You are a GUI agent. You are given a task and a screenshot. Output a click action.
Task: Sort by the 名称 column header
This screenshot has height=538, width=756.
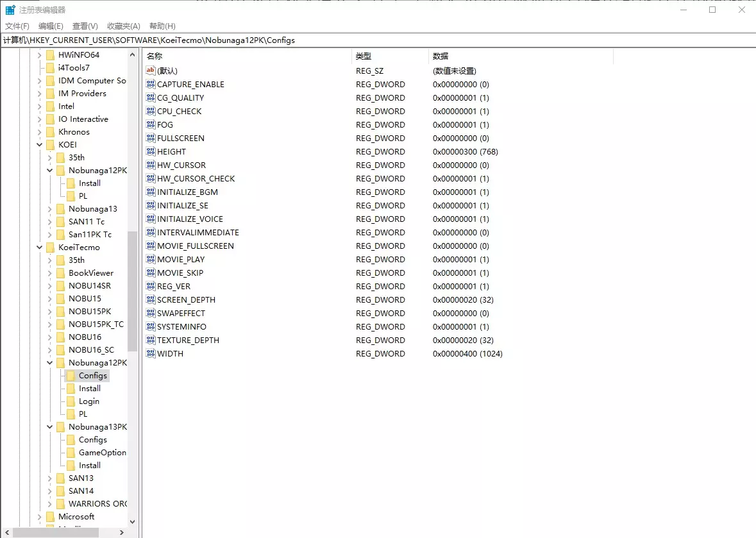(x=247, y=56)
